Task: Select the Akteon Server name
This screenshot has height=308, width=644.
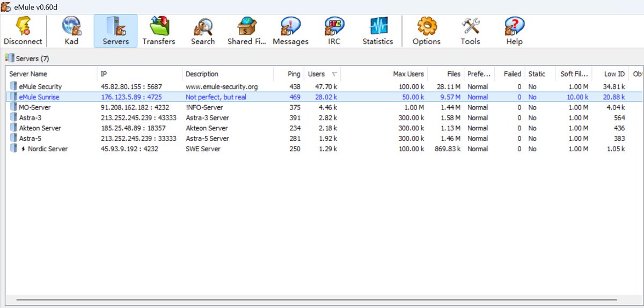Action: pos(40,128)
